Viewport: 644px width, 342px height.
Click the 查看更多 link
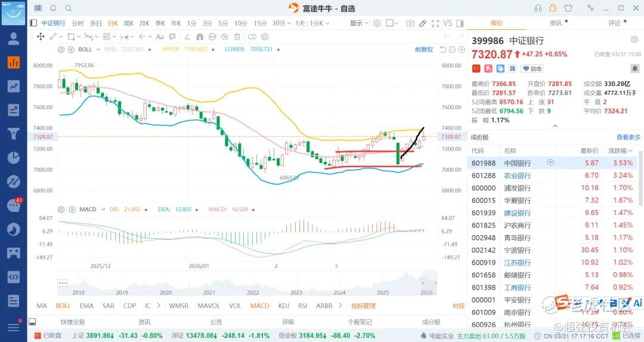click(628, 137)
